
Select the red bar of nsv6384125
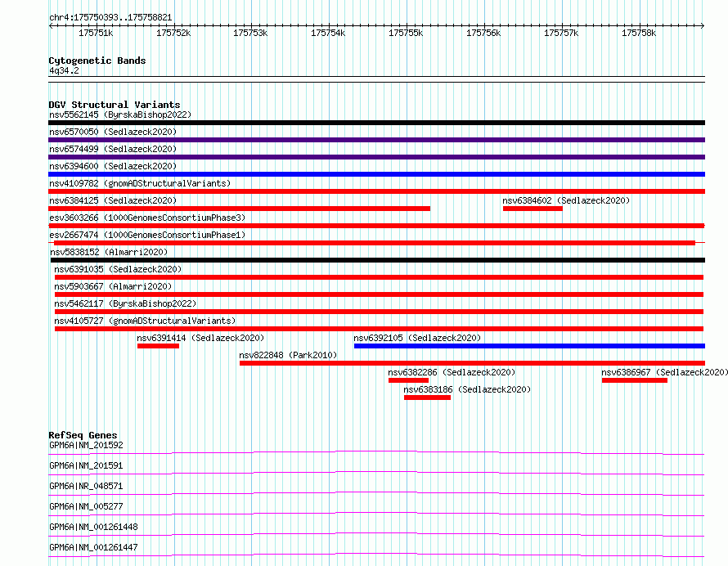click(239, 209)
